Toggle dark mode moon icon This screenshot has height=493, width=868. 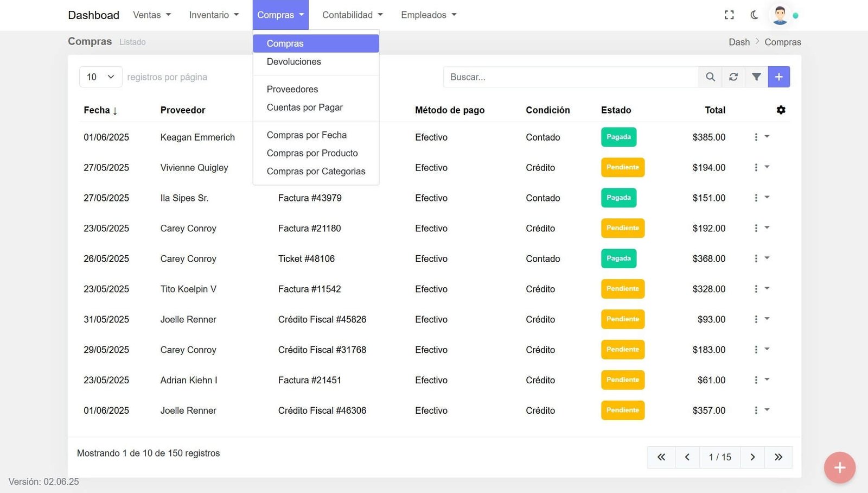tap(755, 15)
